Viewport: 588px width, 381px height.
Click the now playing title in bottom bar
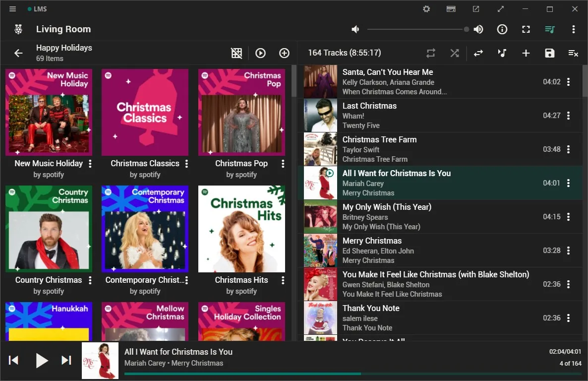point(178,352)
